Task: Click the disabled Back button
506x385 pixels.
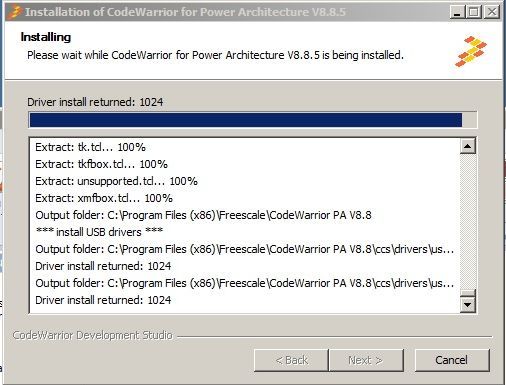Action: [291, 360]
